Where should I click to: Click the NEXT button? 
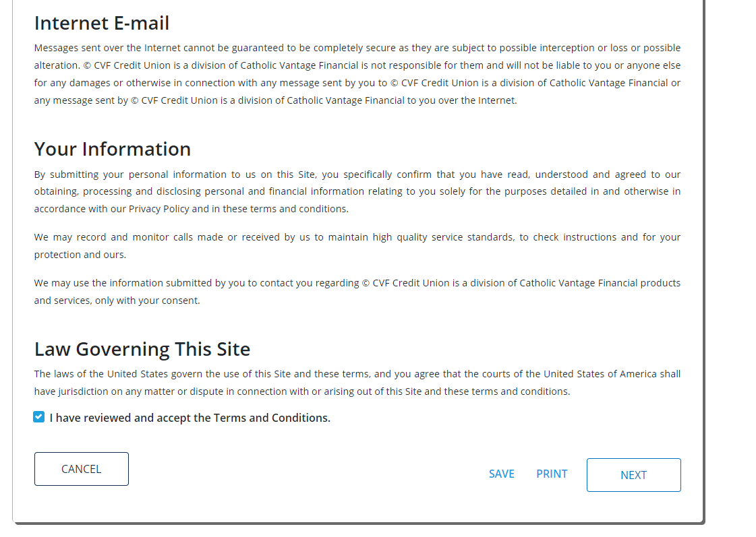tap(633, 475)
